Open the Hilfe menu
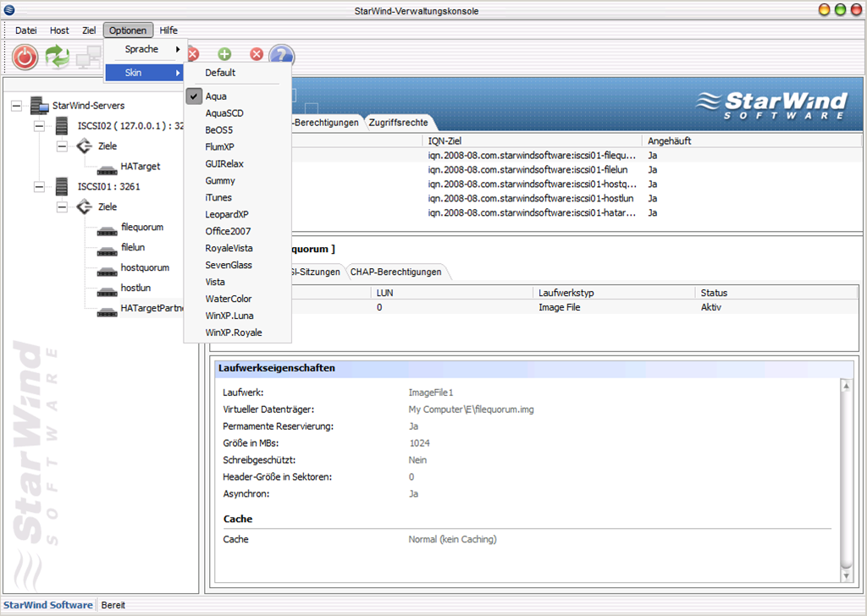 coord(168,30)
